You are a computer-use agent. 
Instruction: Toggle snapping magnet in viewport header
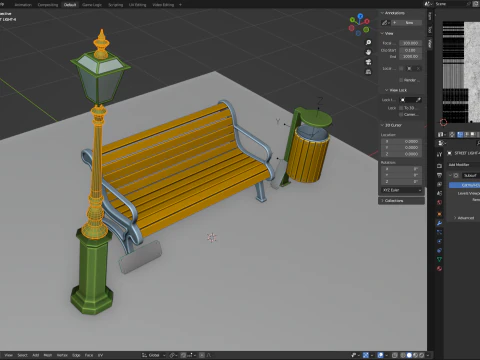tap(183, 355)
